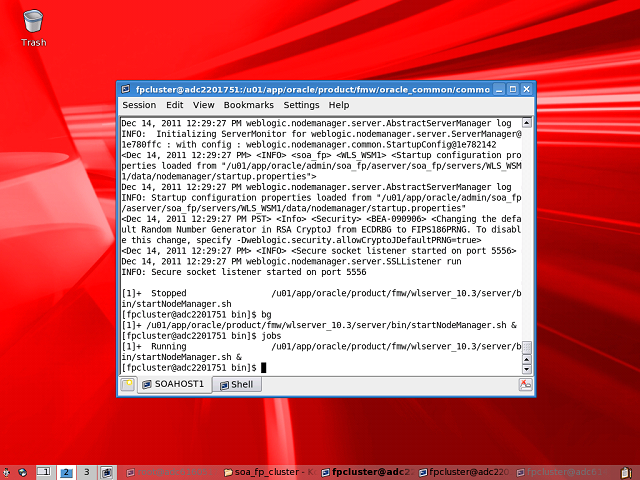
Task: Maximize the fpcluster terminal window
Action: point(513,89)
